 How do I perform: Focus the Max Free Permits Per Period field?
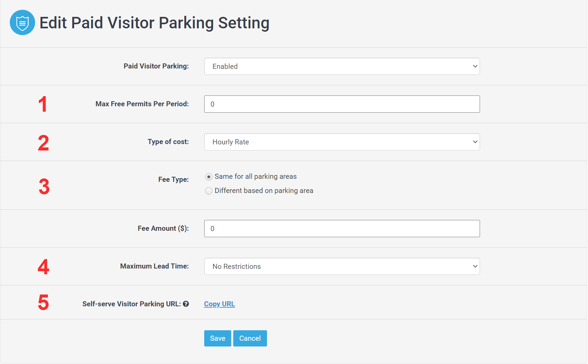pyautogui.click(x=342, y=104)
